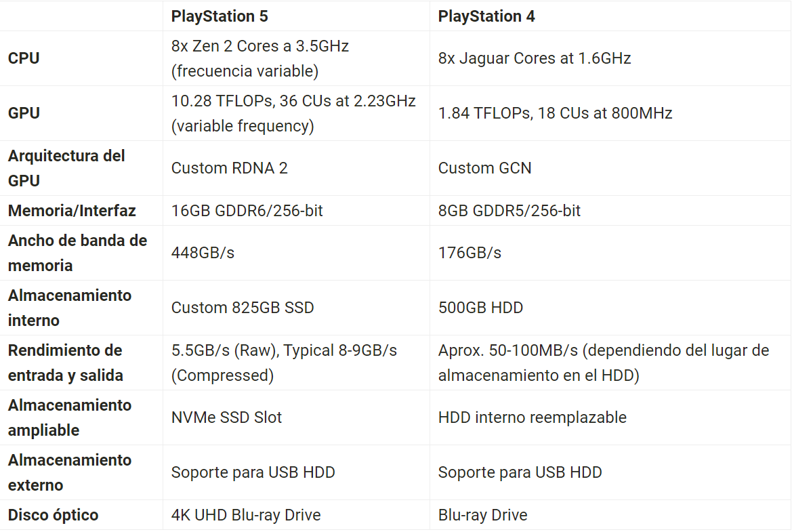Click the Arquitectura del GPU label
Viewport: 792px width, 532px height.
click(66, 168)
